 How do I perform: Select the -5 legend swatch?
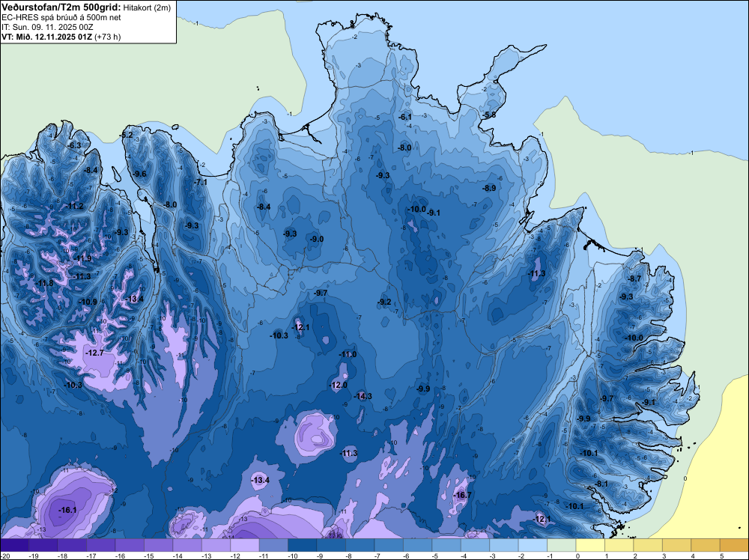point(446,545)
